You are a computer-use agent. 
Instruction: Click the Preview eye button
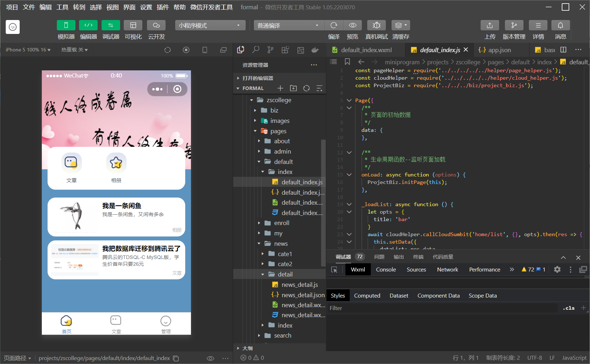tap(353, 25)
